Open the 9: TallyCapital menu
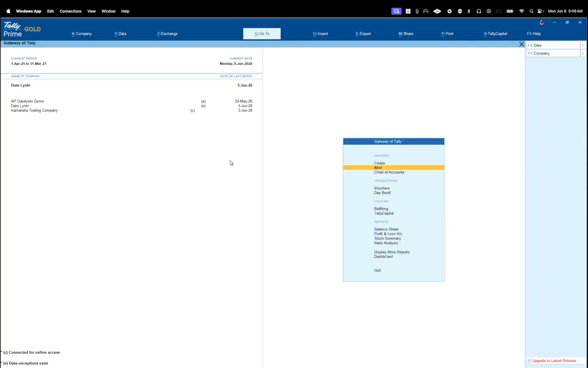588x368 pixels. pos(496,34)
